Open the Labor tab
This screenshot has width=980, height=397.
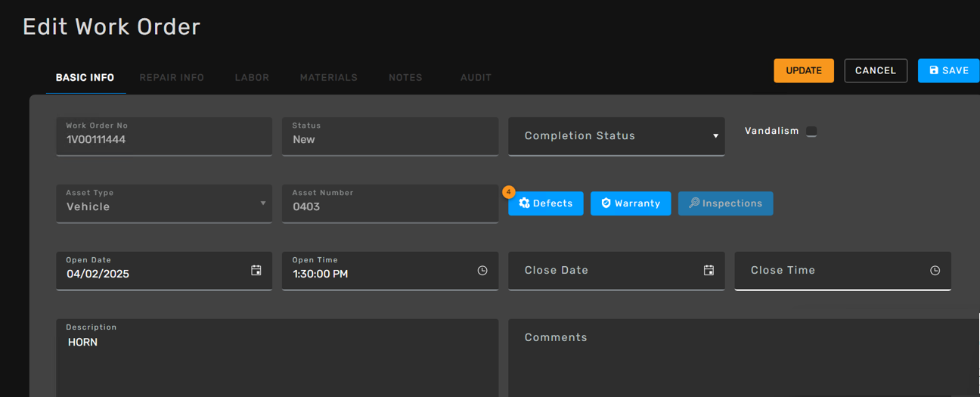click(252, 77)
